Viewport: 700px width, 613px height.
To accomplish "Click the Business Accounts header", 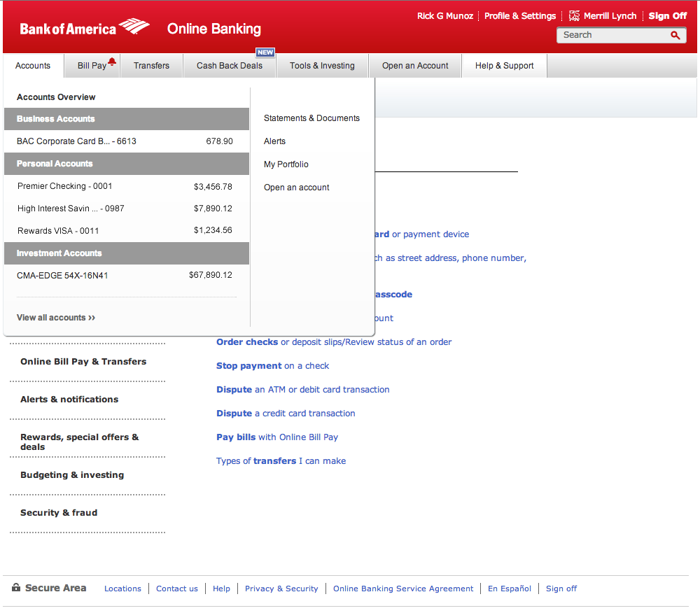I will (x=126, y=119).
